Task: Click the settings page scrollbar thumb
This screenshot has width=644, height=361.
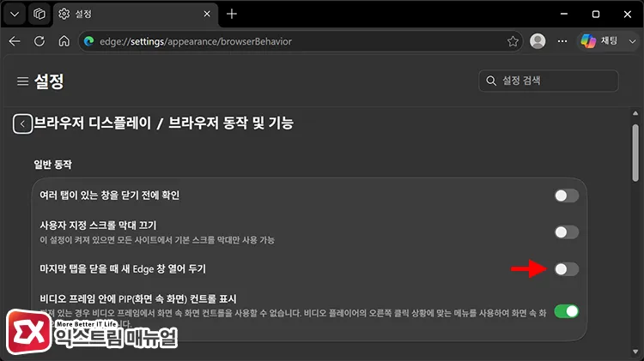Action: point(635,153)
